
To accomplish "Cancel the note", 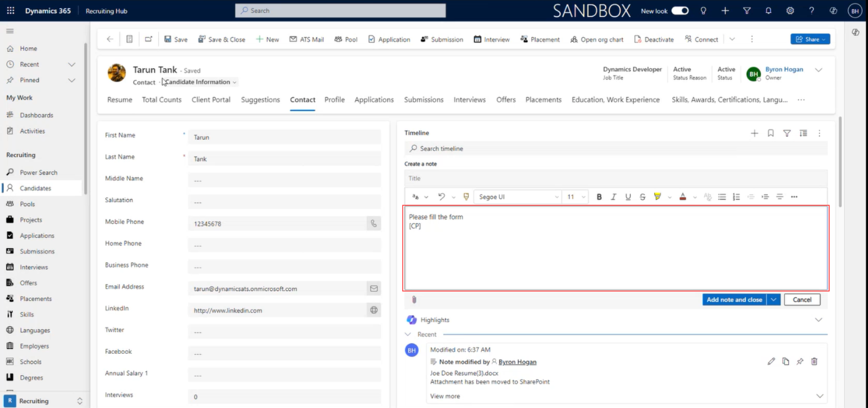I will (802, 300).
